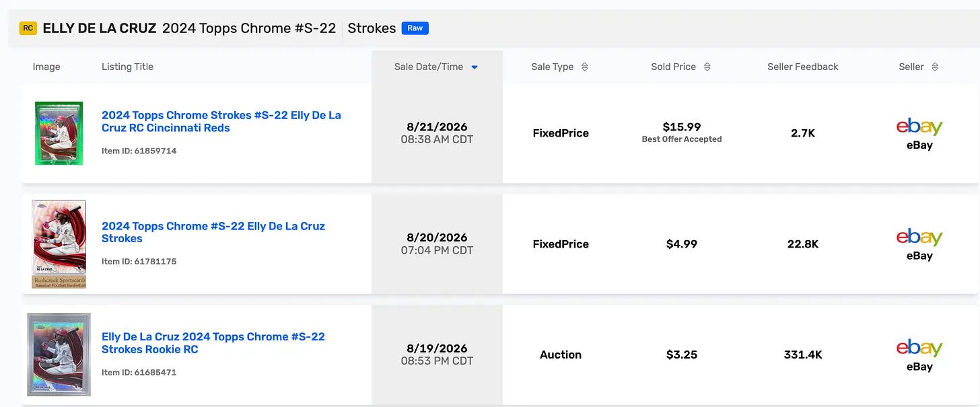Toggle the Sale Type sort arrows
The image size is (980, 407).
[584, 67]
